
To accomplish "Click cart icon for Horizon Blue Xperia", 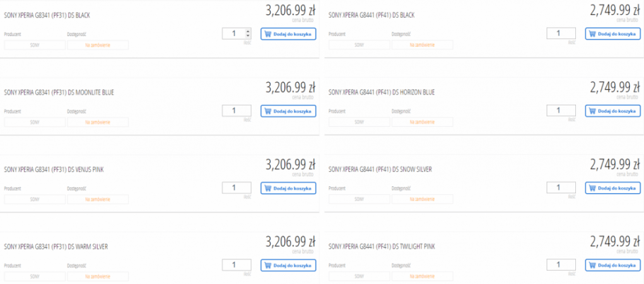I will coord(592,111).
